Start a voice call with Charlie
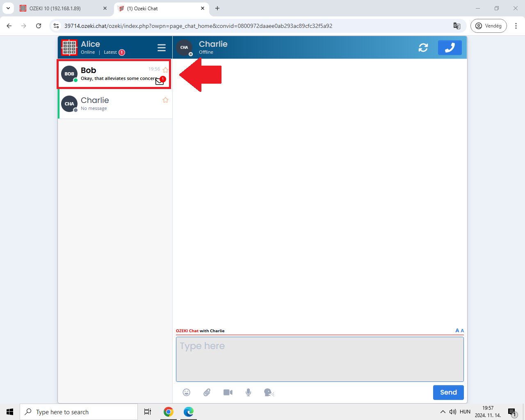 [x=450, y=48]
